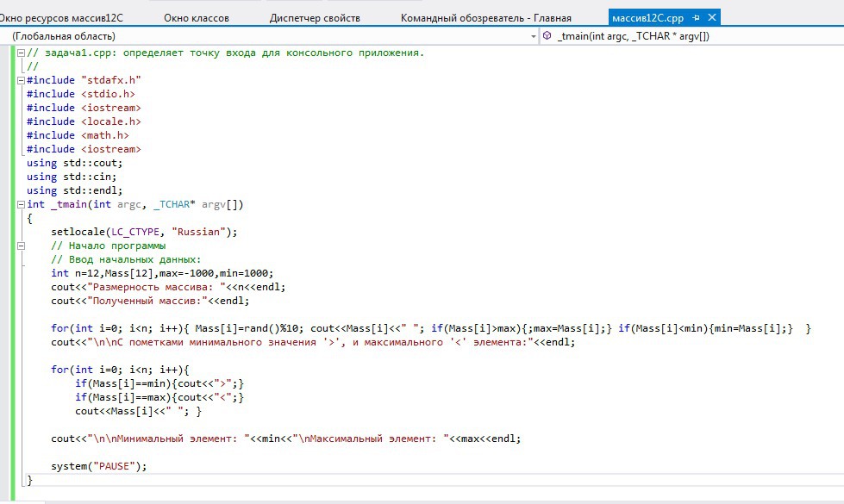Screen dimensions: 844x504
Task: Collapse the top comment block outline
Action: click(x=21, y=53)
